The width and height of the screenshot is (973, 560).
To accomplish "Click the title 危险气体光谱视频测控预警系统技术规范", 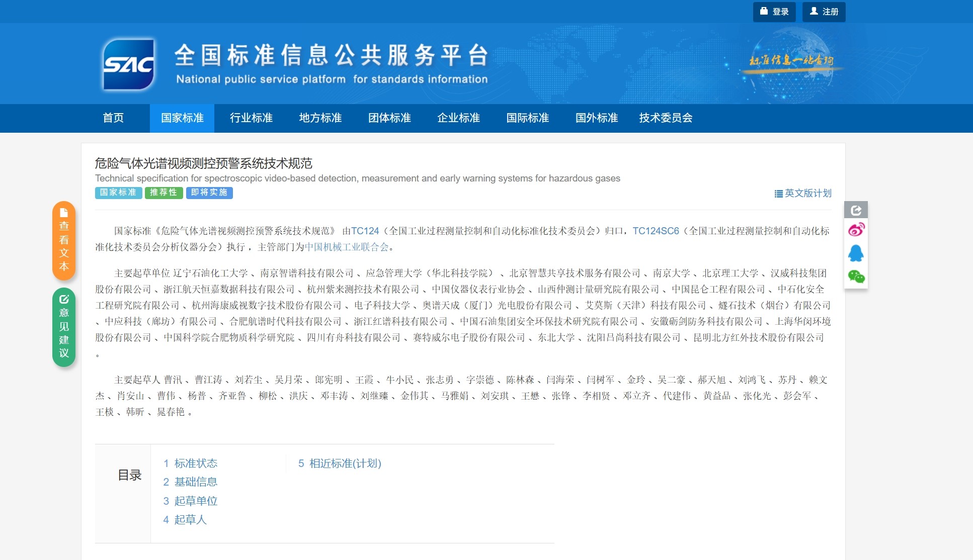I will point(204,163).
